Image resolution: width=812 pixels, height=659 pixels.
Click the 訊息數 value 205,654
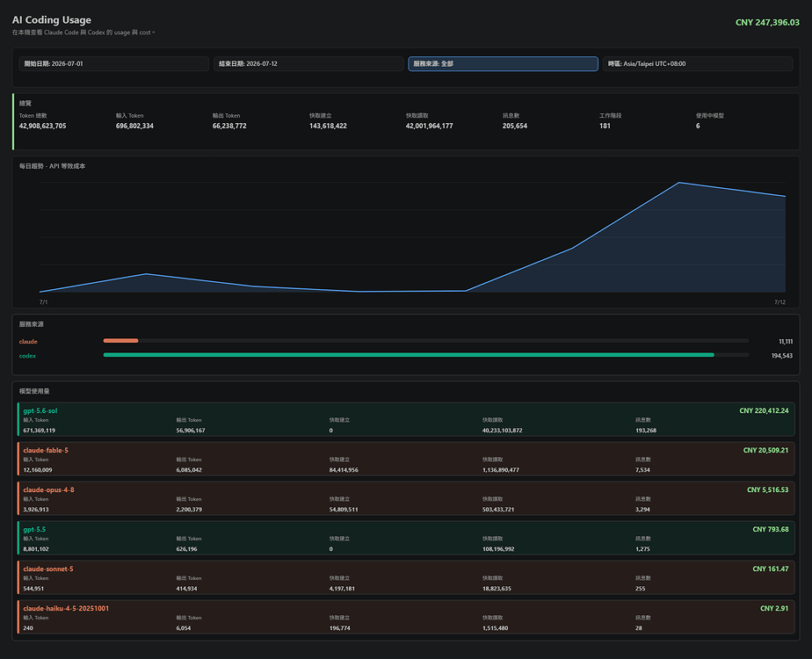click(x=515, y=126)
